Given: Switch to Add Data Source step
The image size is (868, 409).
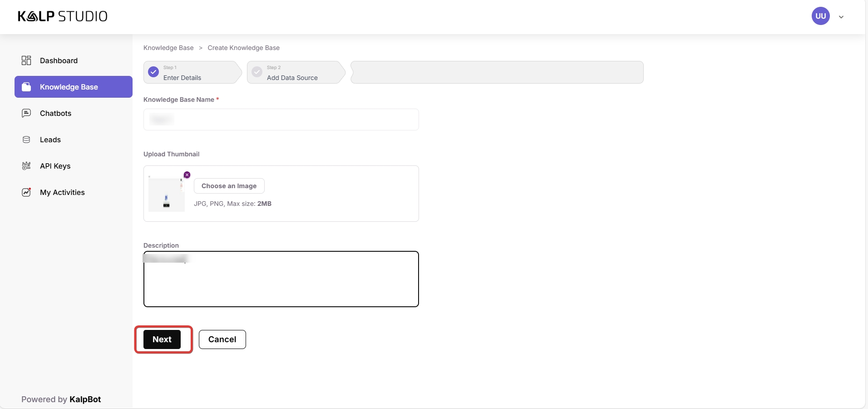Looking at the screenshot, I should 292,78.
